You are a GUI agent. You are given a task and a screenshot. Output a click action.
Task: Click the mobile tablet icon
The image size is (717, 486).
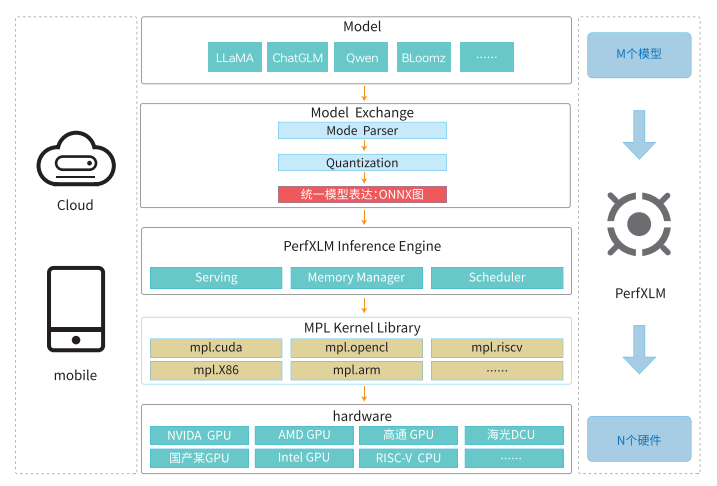click(x=76, y=310)
